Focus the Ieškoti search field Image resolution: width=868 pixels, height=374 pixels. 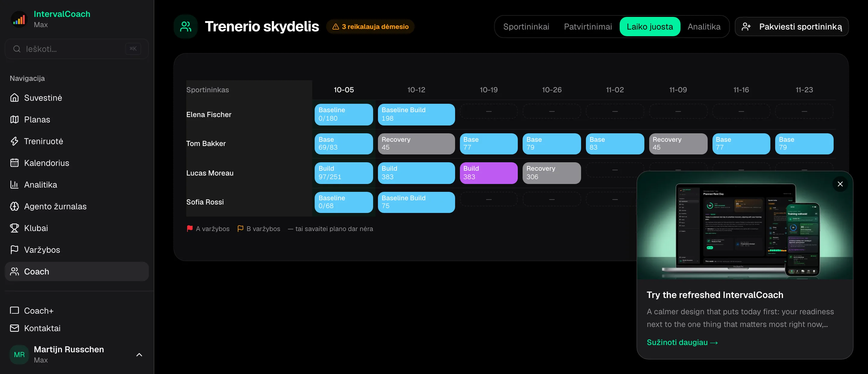tap(77, 49)
